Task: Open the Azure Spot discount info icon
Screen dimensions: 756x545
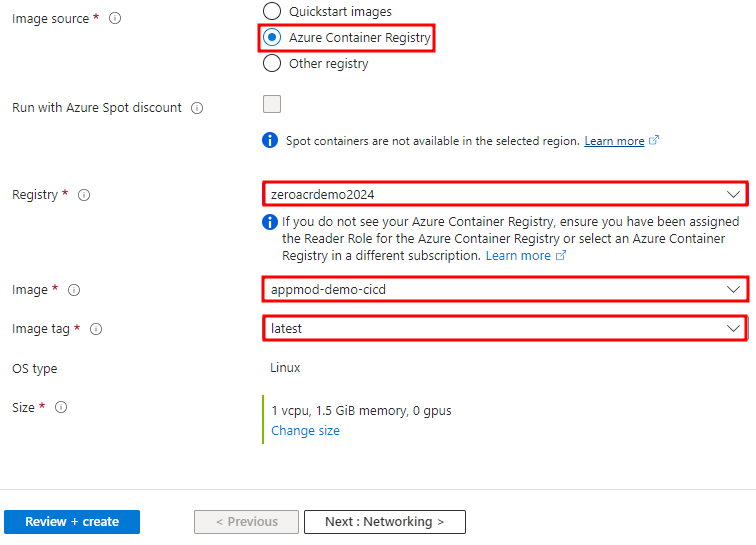Action: coord(197,108)
